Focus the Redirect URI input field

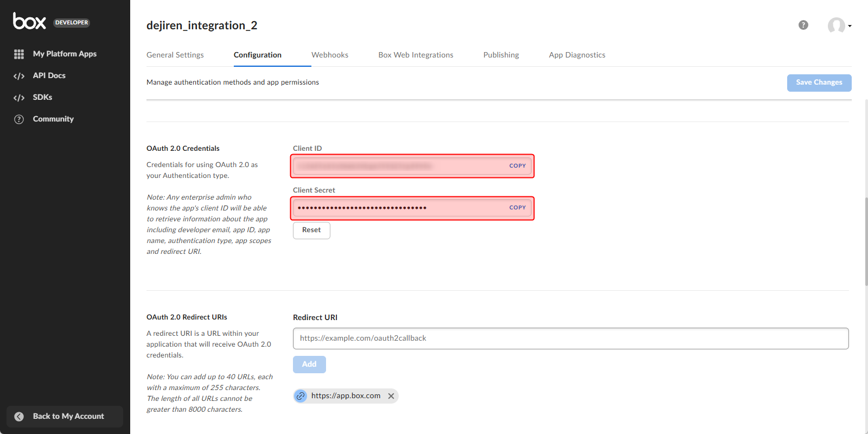571,339
